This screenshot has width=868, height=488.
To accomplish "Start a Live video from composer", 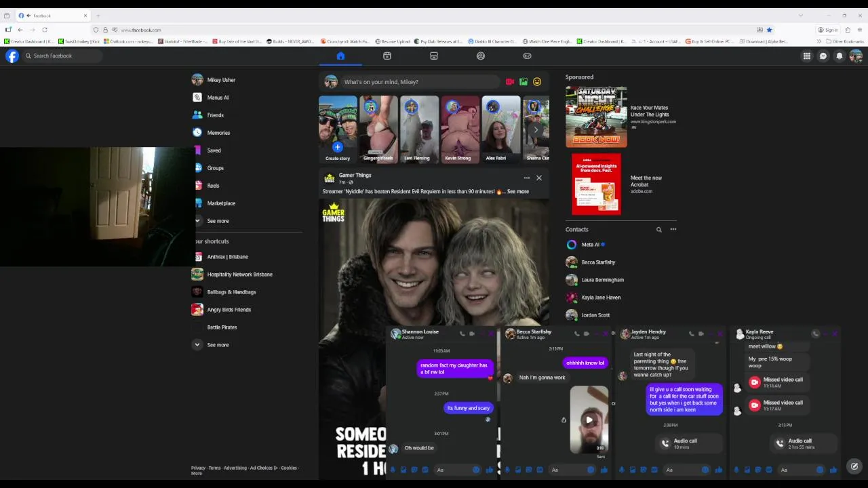I will click(x=510, y=82).
